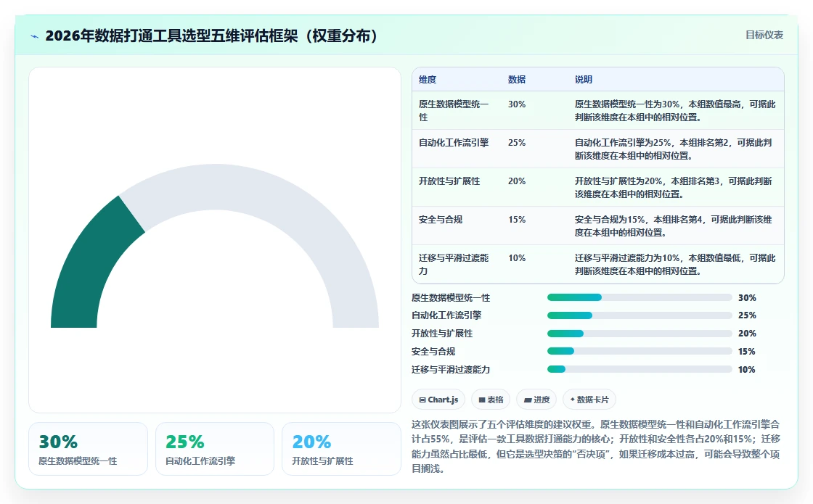Click the 20% value in table
Image resolution: width=813 pixels, height=504 pixels.
click(517, 181)
